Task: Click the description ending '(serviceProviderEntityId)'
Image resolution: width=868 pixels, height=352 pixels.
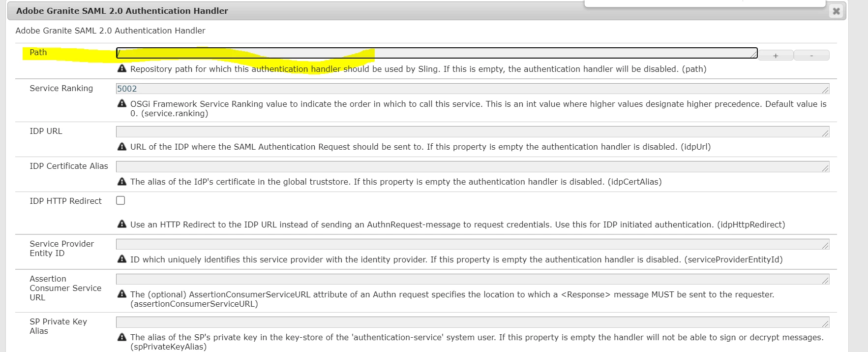Action: click(456, 259)
